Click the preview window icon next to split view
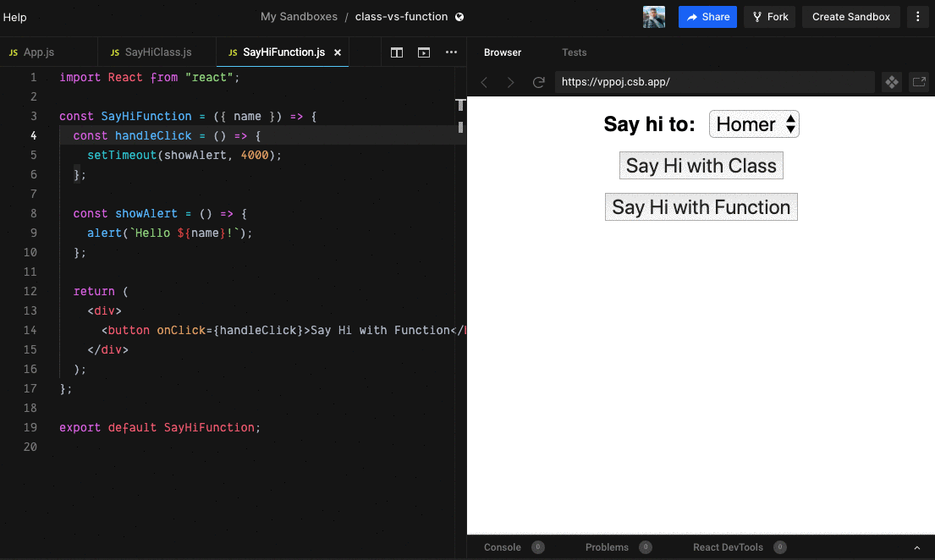This screenshot has height=560, width=935. tap(423, 52)
